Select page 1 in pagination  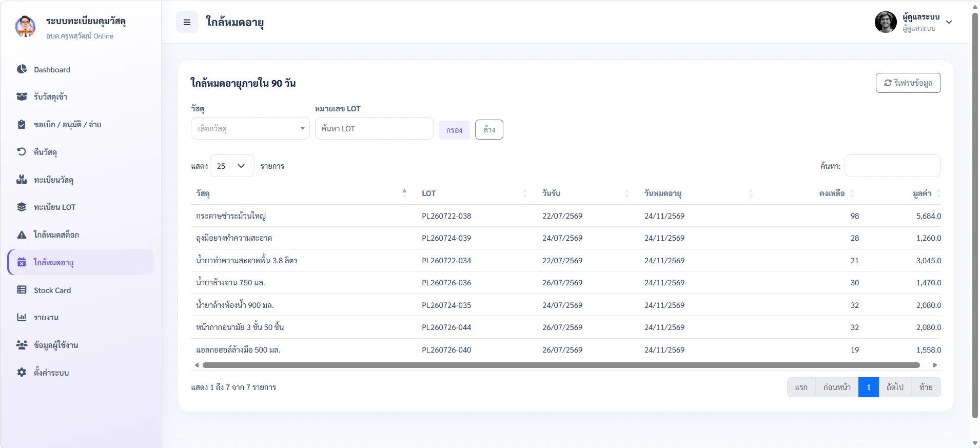(869, 387)
